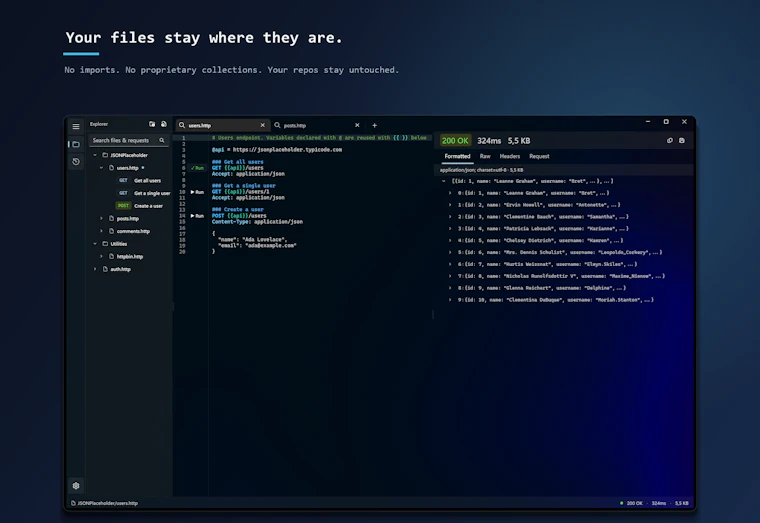Expand the comments.http file chevron
Image resolution: width=760 pixels, height=523 pixels.
click(x=101, y=231)
